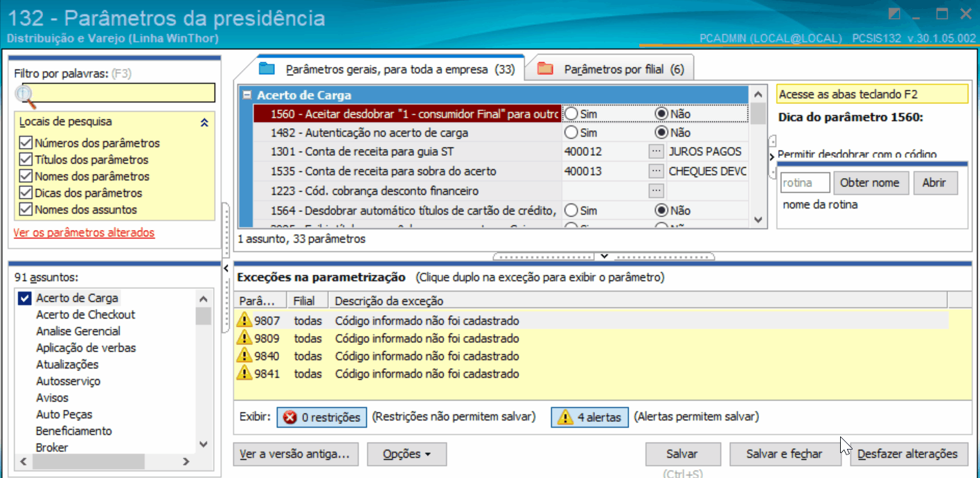Open the Opções dropdown button
Screen dimensions: 980x478
[407, 454]
